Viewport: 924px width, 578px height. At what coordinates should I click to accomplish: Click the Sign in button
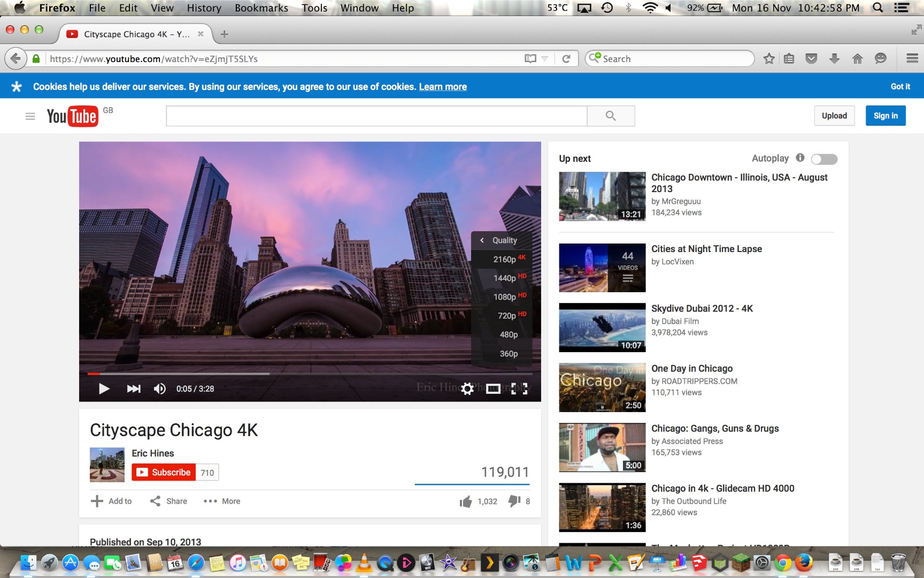click(885, 116)
